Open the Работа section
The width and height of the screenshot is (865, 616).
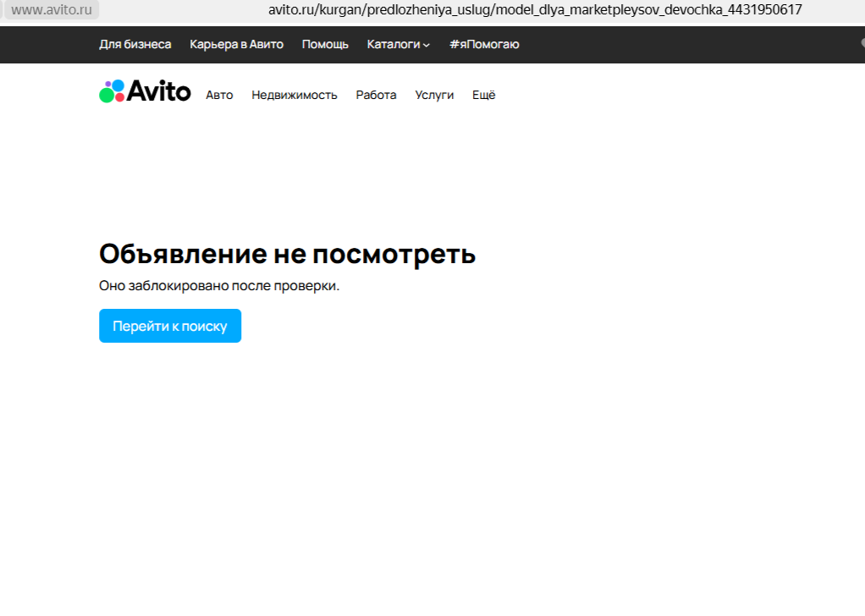tap(376, 95)
